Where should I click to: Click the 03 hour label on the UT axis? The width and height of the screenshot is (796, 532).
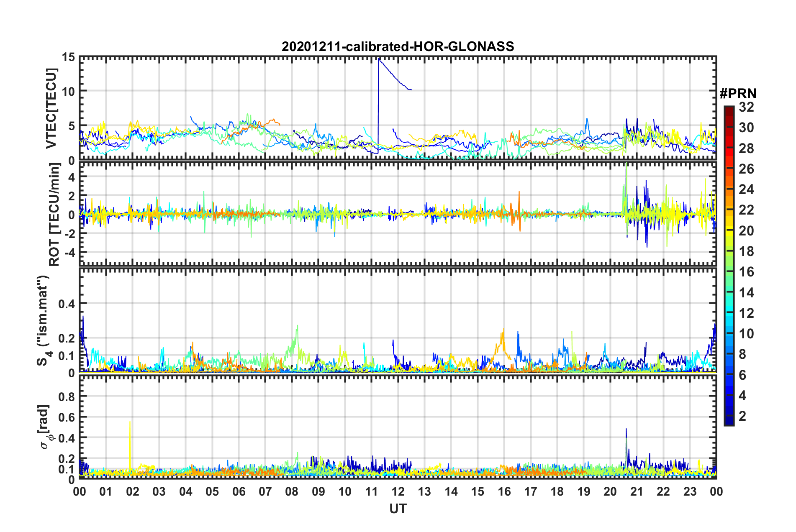tap(159, 491)
